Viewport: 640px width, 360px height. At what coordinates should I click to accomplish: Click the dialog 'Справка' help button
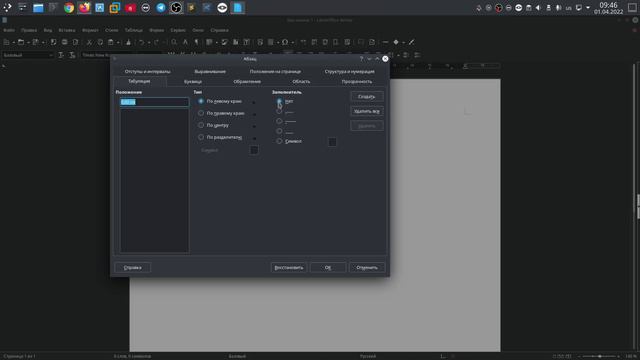pyautogui.click(x=133, y=267)
